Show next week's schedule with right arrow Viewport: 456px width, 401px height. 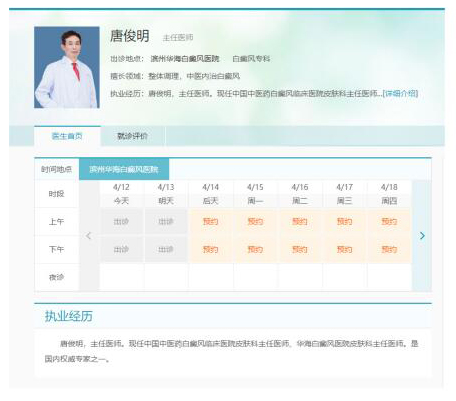(x=422, y=236)
